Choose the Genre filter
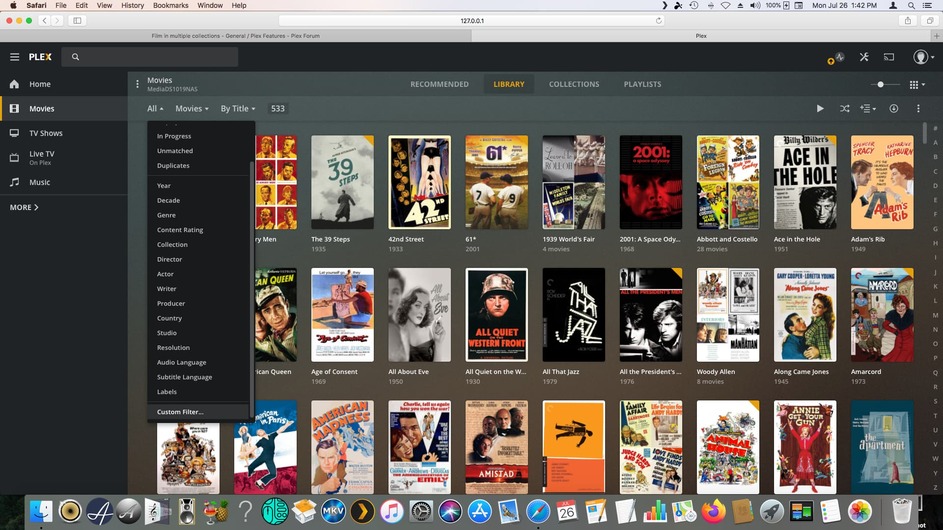943x530 pixels. click(198, 215)
